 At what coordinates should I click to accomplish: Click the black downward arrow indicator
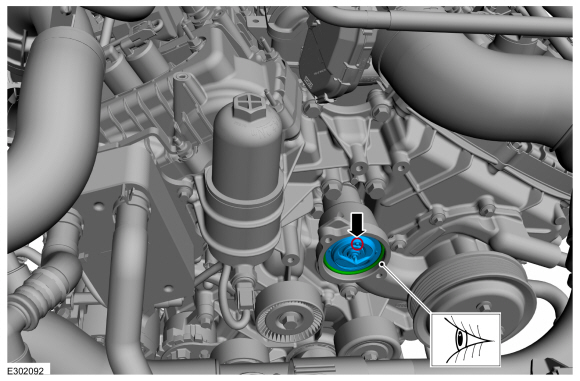357,225
